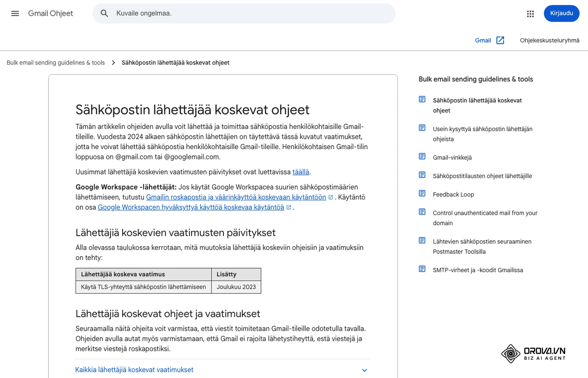Open Gmail-vinkkejä sidebar article
This screenshot has width=588, height=378.
(x=452, y=158)
